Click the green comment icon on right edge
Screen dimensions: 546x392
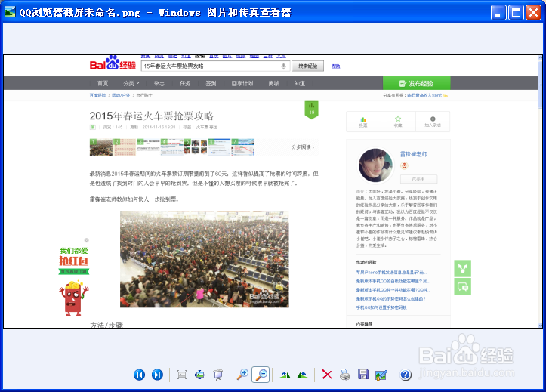pos(462,286)
